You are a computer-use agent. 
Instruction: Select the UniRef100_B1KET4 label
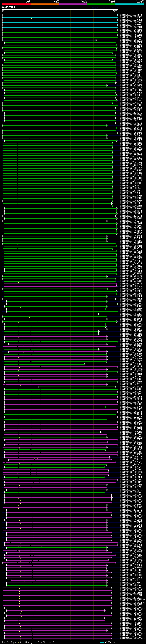point(131,429)
